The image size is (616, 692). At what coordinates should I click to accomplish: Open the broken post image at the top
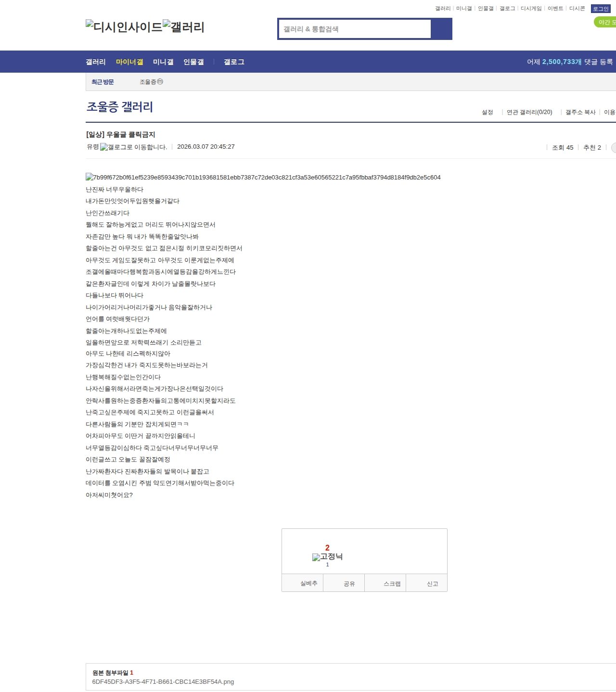263,178
